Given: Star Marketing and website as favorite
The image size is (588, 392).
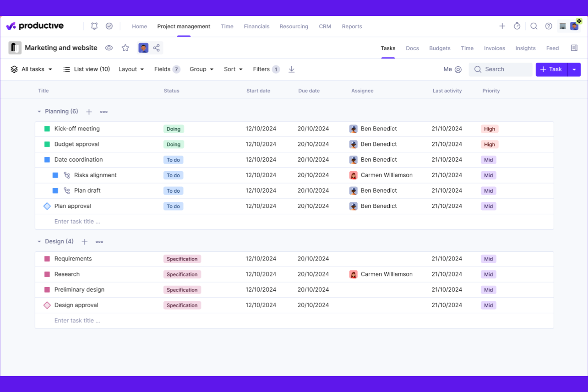Looking at the screenshot, I should pos(125,48).
